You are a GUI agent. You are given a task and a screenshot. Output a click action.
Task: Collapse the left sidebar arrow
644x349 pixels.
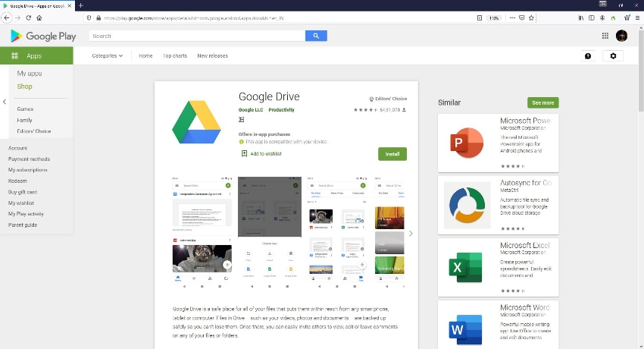pyautogui.click(x=5, y=102)
